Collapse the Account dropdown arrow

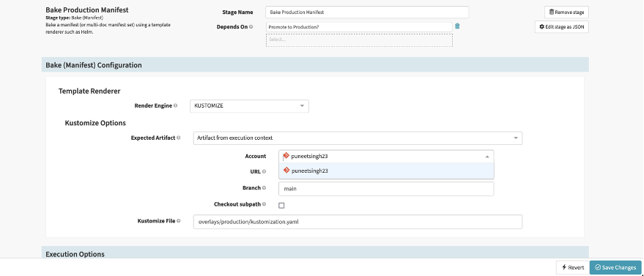tap(487, 157)
